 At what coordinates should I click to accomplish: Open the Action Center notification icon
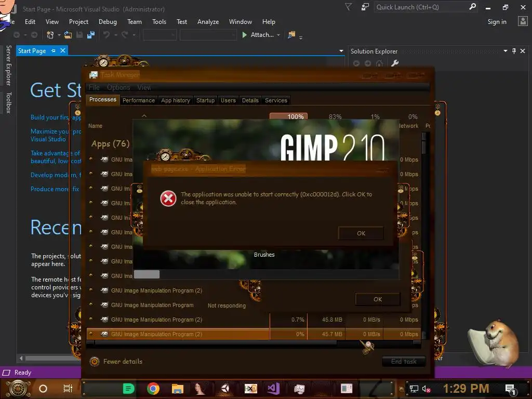click(510, 389)
